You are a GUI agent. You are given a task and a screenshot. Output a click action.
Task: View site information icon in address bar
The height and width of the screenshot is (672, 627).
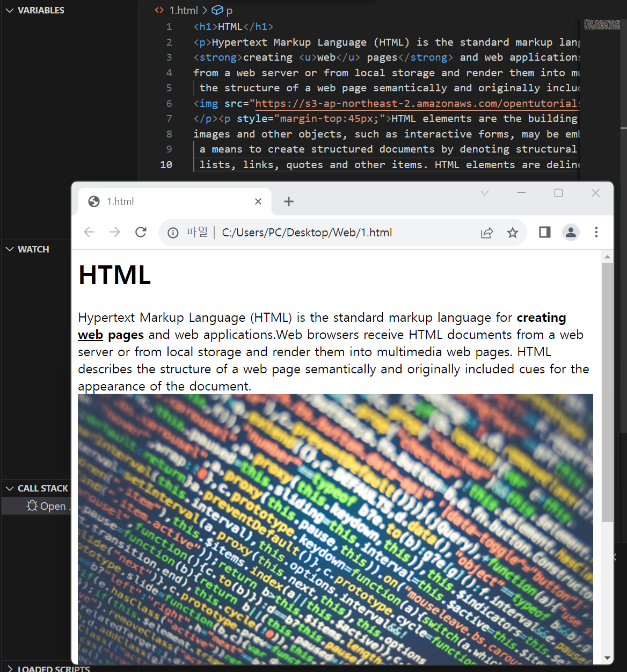[x=173, y=233]
